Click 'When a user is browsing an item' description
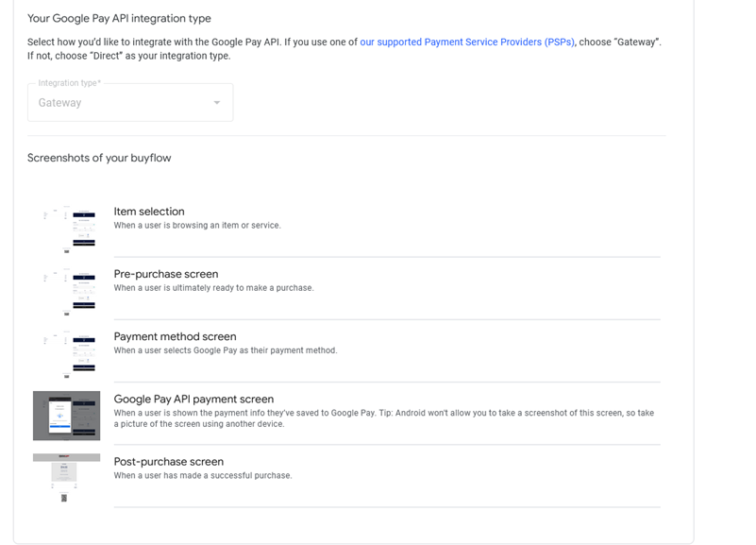This screenshot has height=545, width=756. [197, 225]
